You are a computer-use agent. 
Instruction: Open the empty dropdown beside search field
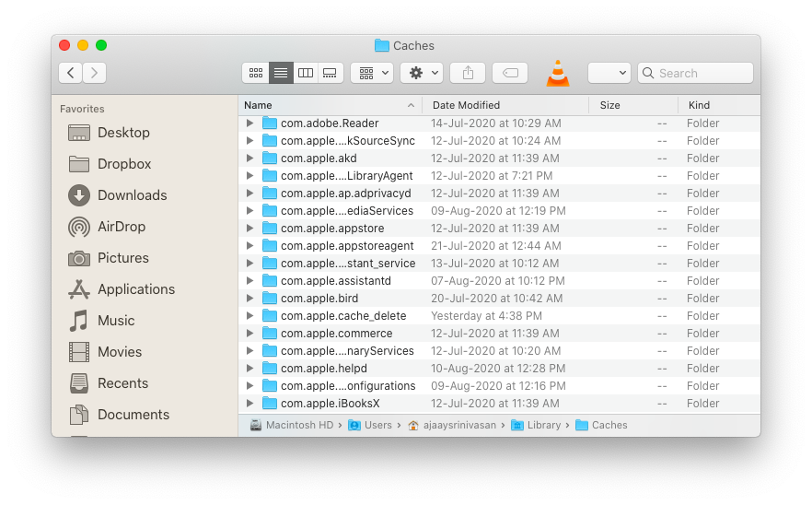(609, 73)
